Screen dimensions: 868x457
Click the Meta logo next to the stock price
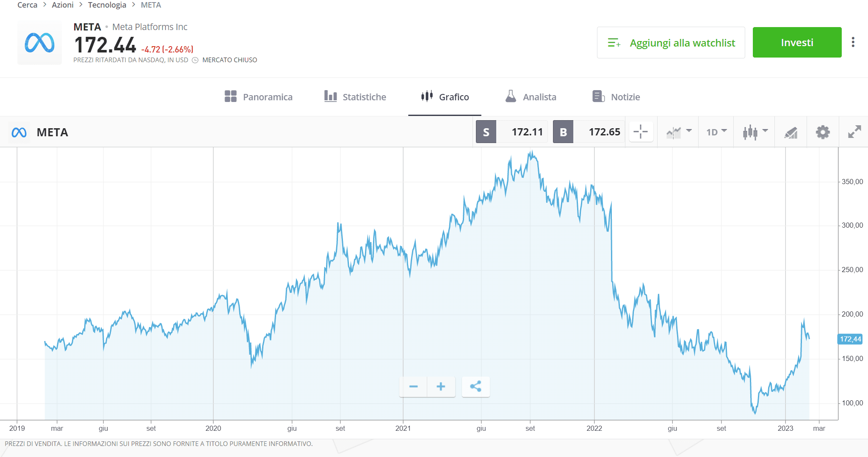tap(39, 43)
